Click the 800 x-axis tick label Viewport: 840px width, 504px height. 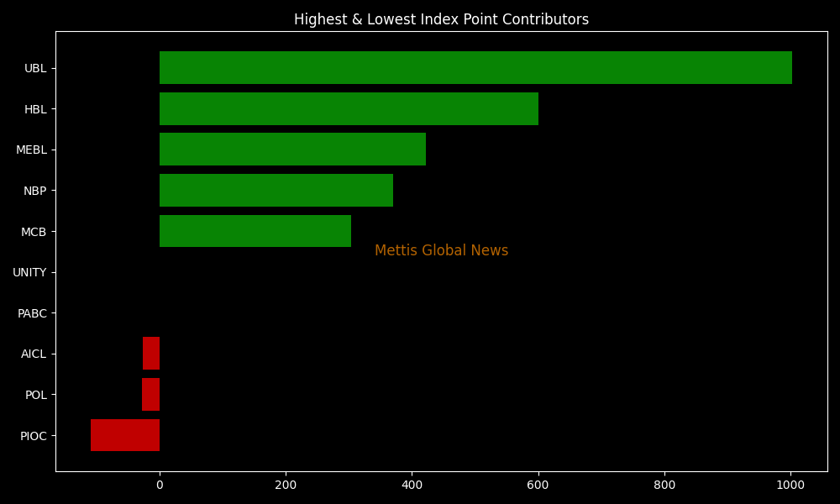pyautogui.click(x=664, y=485)
